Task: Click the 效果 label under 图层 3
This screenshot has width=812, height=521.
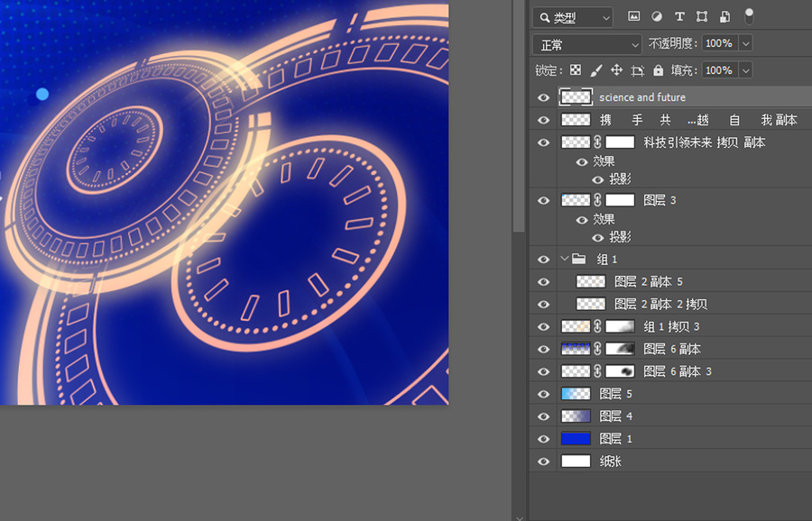Action: tap(604, 219)
